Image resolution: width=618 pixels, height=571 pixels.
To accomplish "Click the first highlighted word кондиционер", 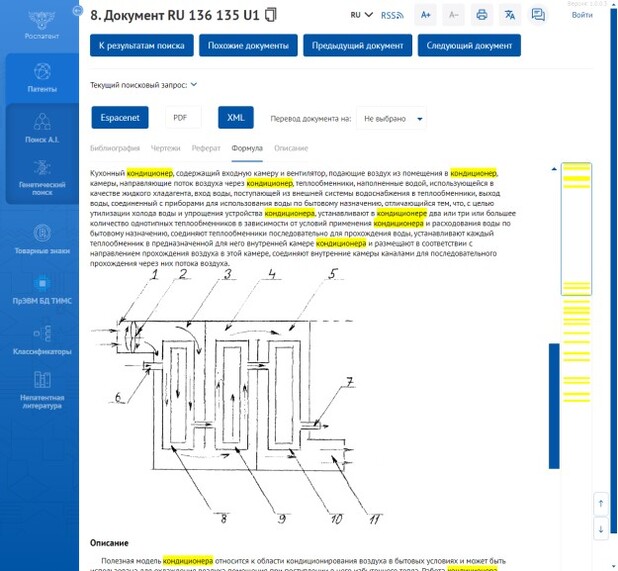I will pyautogui.click(x=150, y=173).
